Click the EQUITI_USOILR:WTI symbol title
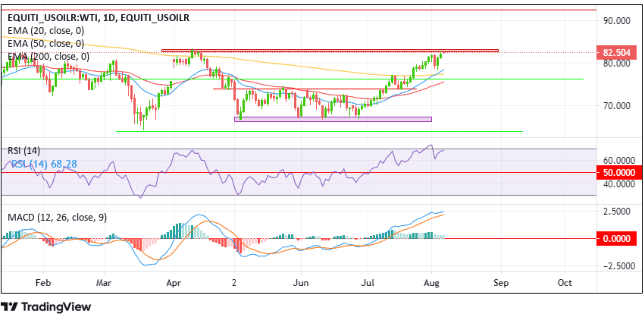This screenshot has height=318, width=644. pos(98,18)
